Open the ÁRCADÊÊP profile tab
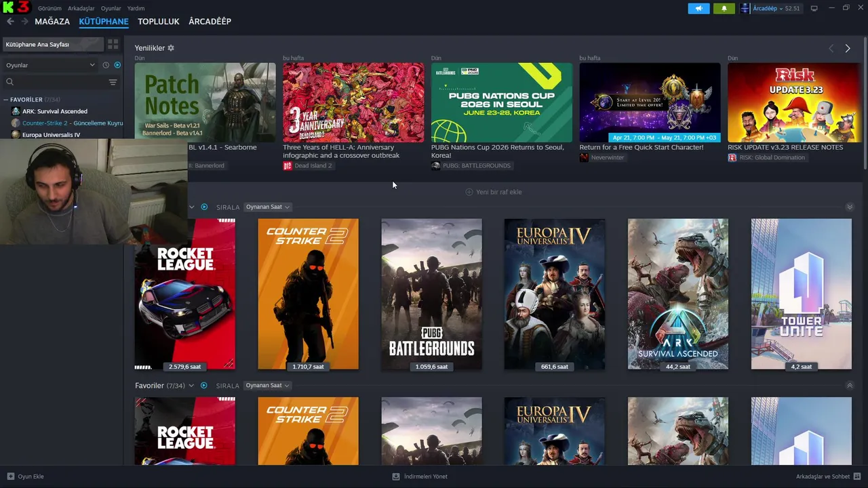The image size is (868, 488). 210,22
